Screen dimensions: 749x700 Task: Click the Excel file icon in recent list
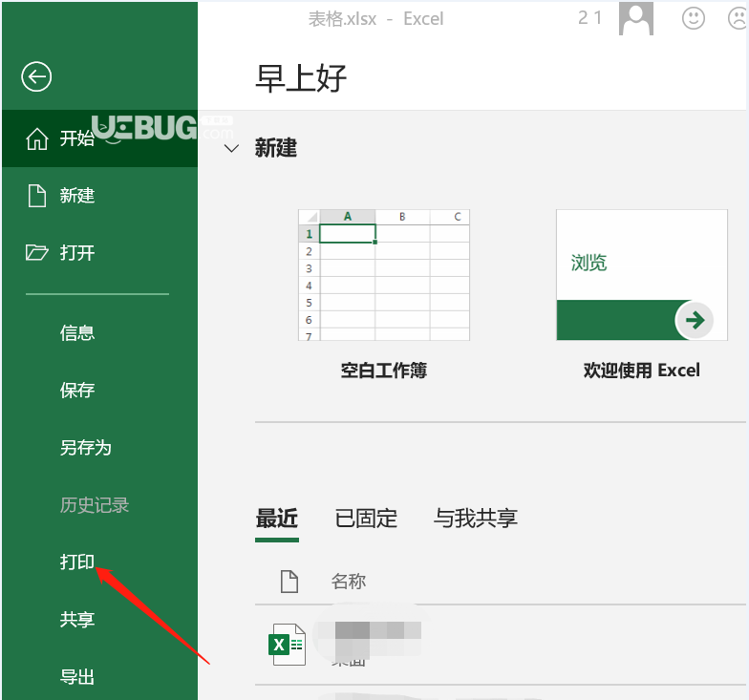287,645
